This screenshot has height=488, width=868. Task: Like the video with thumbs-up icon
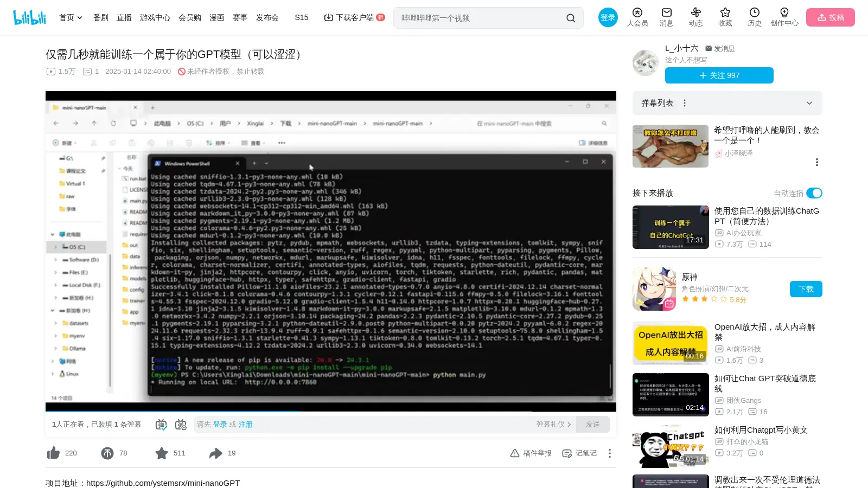(53, 453)
